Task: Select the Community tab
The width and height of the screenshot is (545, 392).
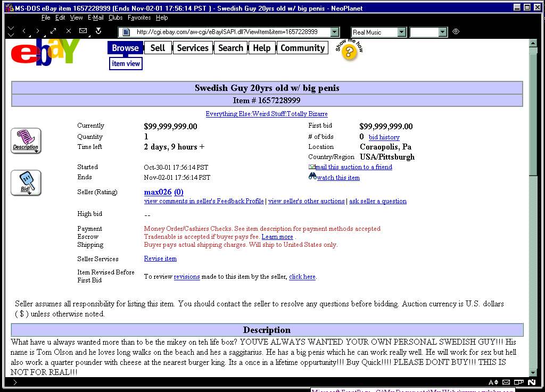Action: pyautogui.click(x=302, y=48)
